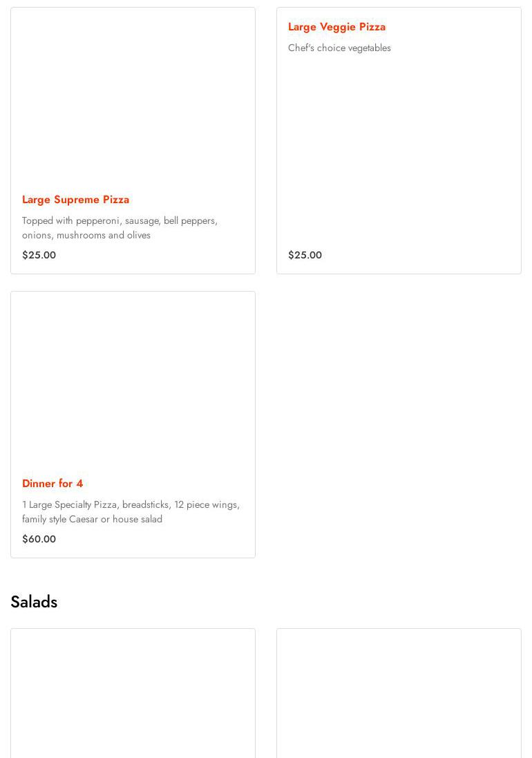The width and height of the screenshot is (532, 758).
Task: Click the Dinner for 4 description text
Action: click(x=131, y=511)
